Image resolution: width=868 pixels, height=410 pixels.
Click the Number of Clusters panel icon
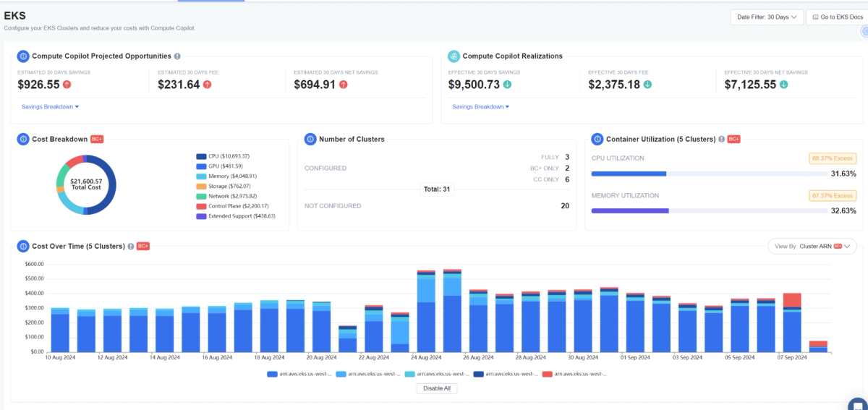(310, 139)
